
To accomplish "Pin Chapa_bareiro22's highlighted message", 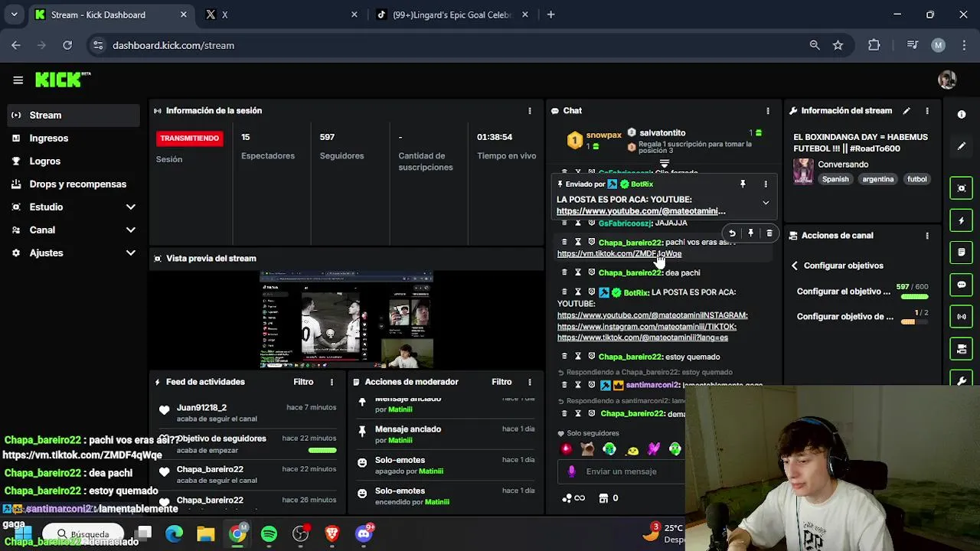I will pyautogui.click(x=750, y=233).
